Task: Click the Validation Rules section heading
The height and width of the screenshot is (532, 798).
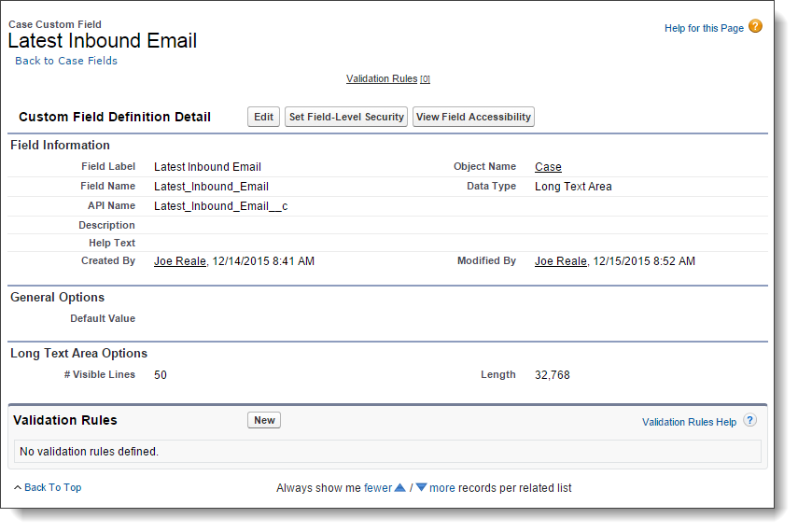Action: [65, 420]
